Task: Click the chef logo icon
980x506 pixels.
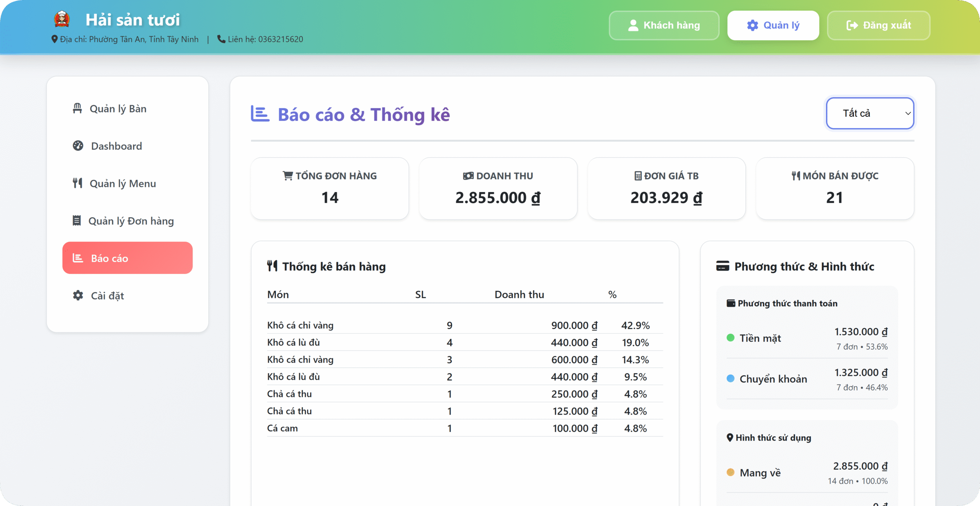Action: click(x=62, y=19)
